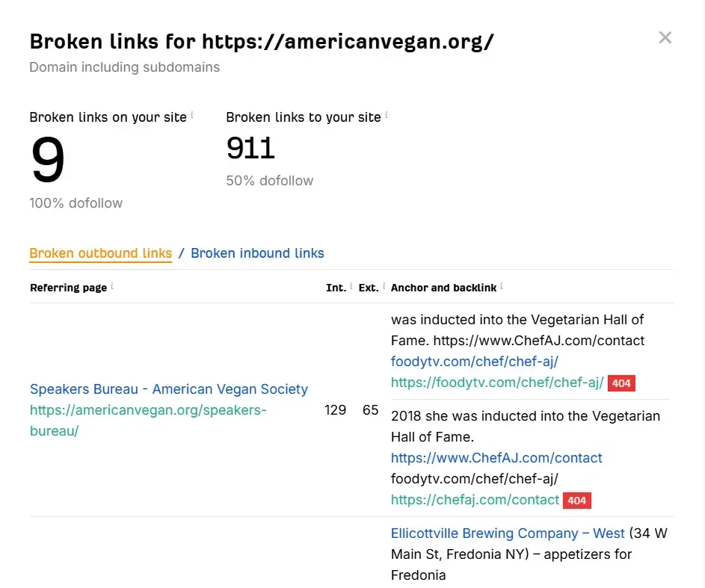Viewport: 705px width, 588px height.
Task: Click the 911 broken links count
Action: 250,149
